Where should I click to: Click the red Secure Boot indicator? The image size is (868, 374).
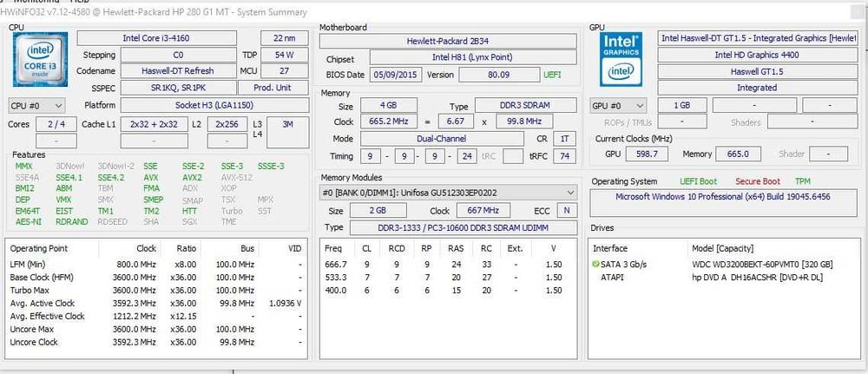[x=758, y=181]
